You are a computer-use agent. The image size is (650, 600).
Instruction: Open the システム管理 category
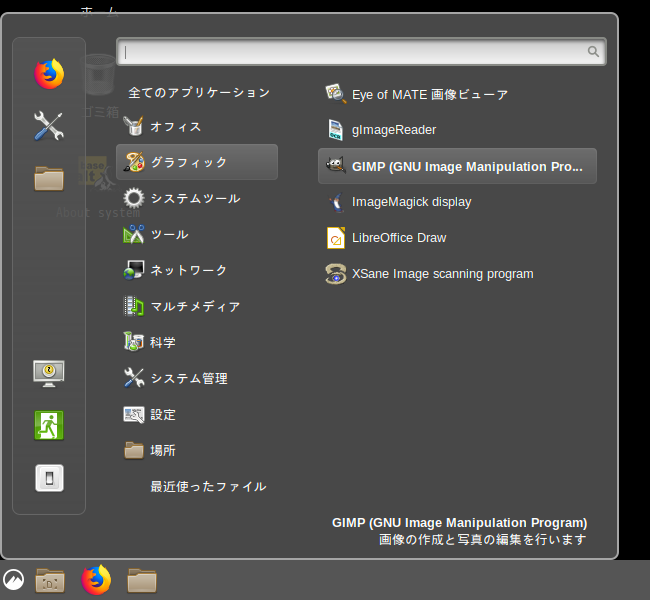click(x=197, y=378)
